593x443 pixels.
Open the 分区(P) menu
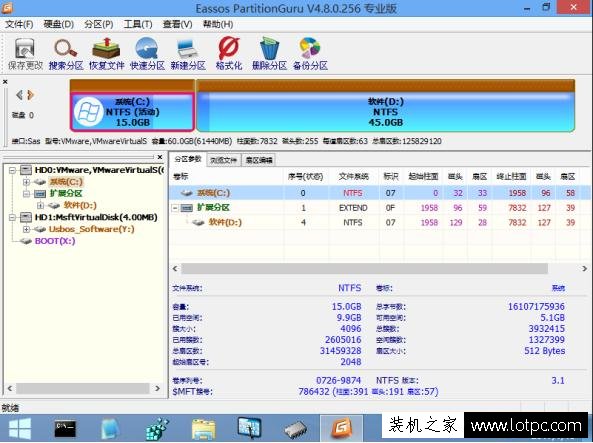[x=99, y=25]
